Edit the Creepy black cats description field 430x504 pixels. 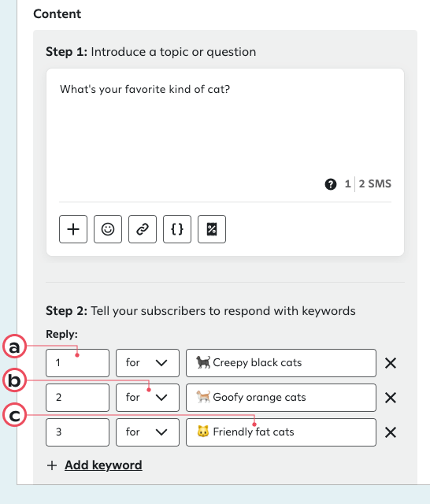click(281, 363)
